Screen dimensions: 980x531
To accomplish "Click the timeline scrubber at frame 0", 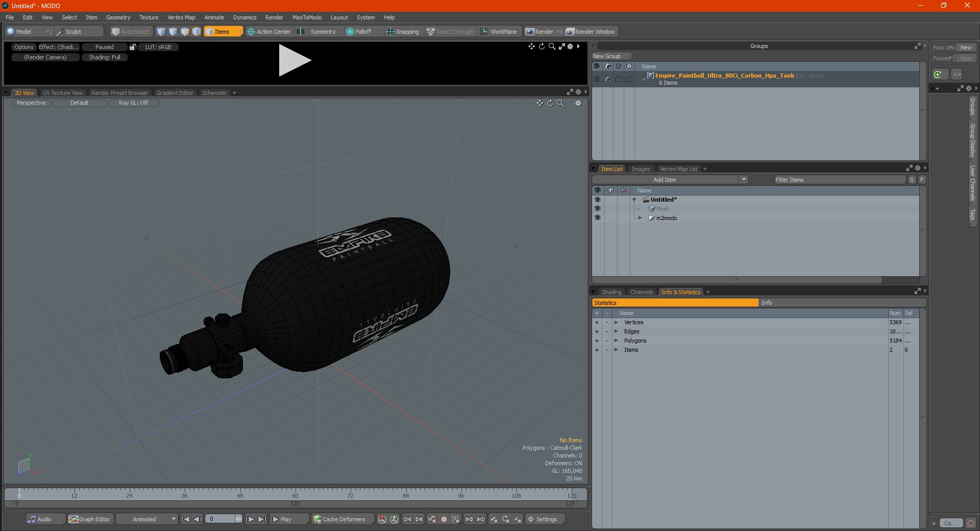I will click(x=19, y=493).
